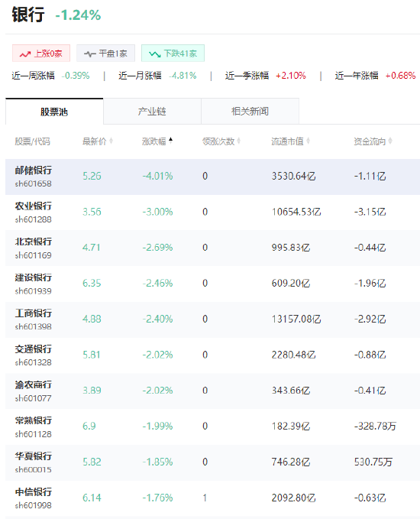Viewport: 420px width, 519px height.
Task: Sort by 领涨次数 using its arrows
Action: click(238, 141)
